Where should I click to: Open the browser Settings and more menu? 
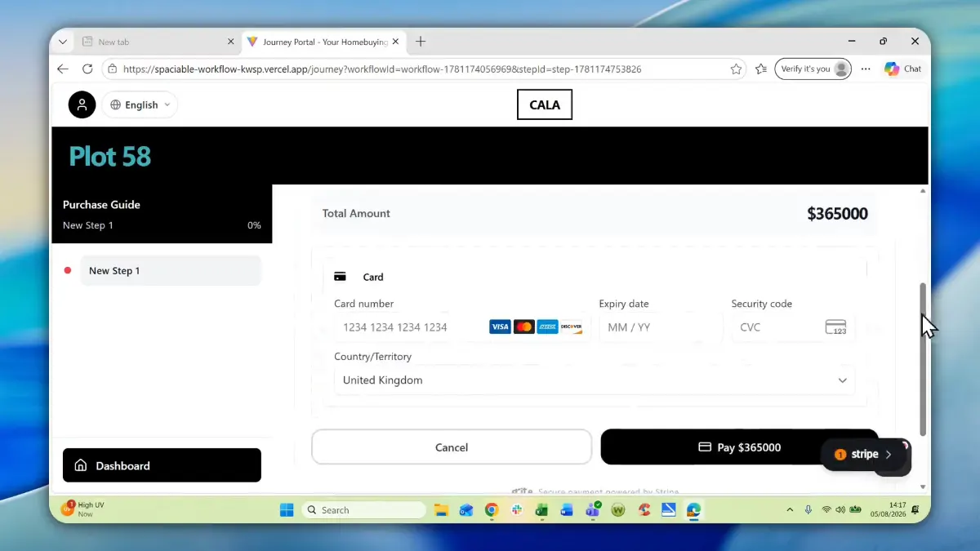coord(866,69)
